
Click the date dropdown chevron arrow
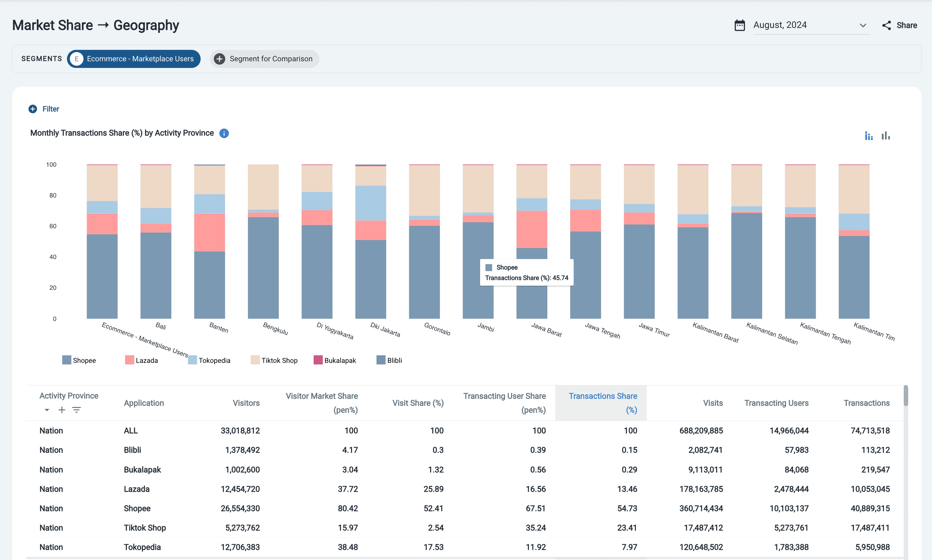coord(862,25)
